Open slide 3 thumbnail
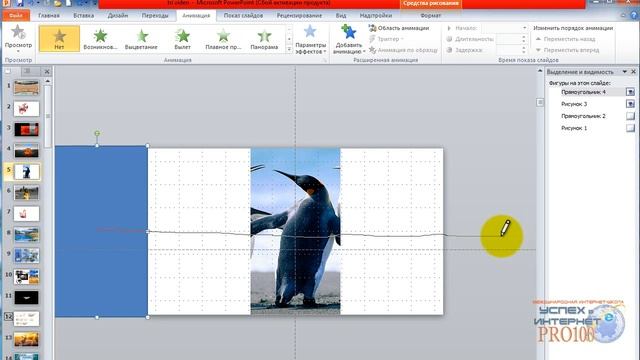This screenshot has width=640, height=360. tap(27, 129)
